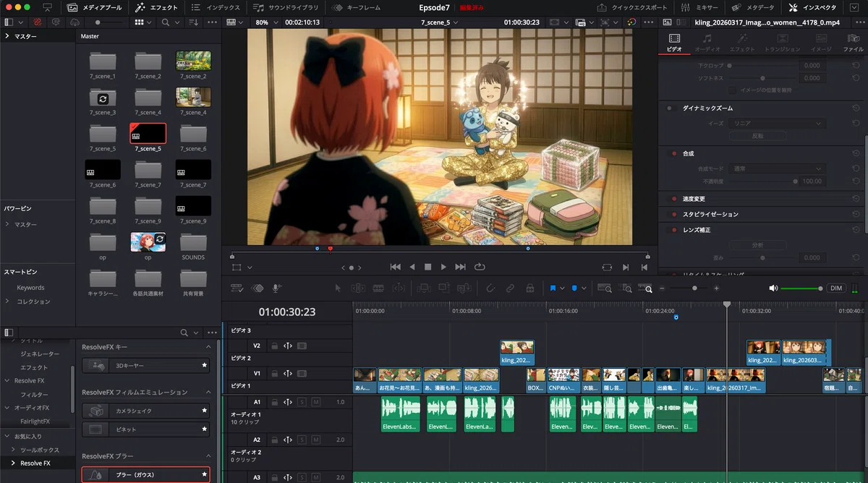Image resolution: width=868 pixels, height=483 pixels.
Task: Solo audio track A1
Action: click(x=302, y=401)
